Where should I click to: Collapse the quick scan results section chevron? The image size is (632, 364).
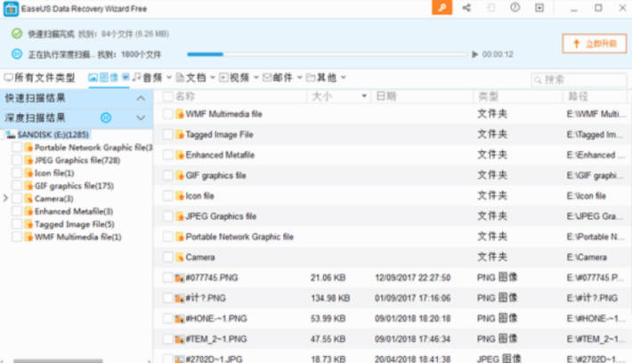141,98
